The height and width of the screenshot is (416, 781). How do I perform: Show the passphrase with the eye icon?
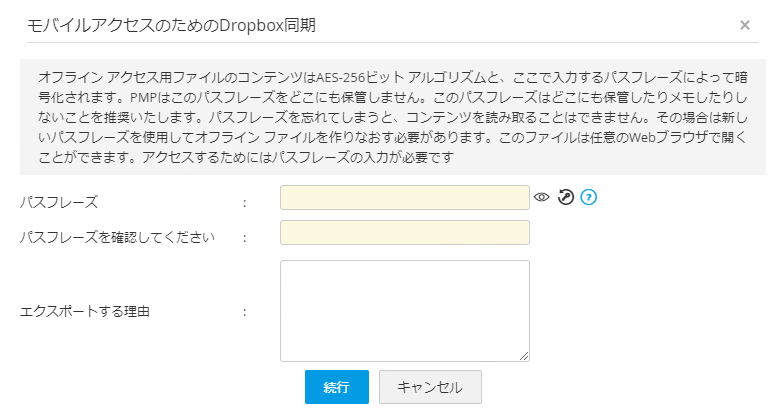pyautogui.click(x=542, y=198)
